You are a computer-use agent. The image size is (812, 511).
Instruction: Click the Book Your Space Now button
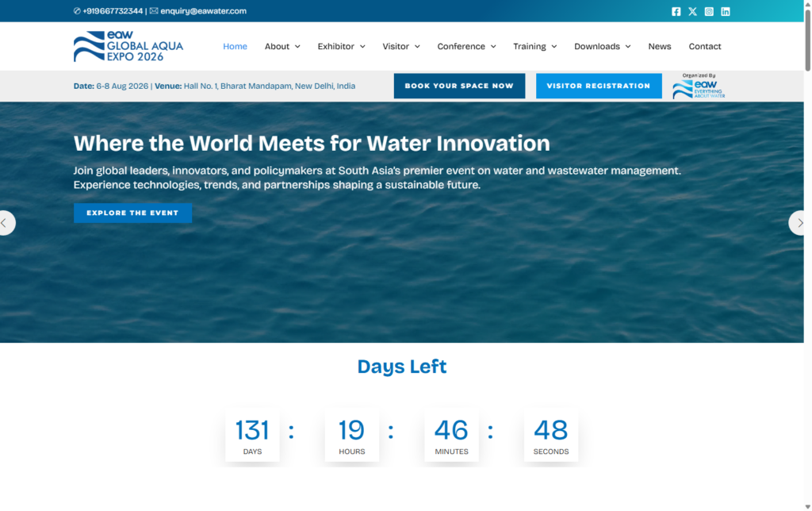point(459,86)
